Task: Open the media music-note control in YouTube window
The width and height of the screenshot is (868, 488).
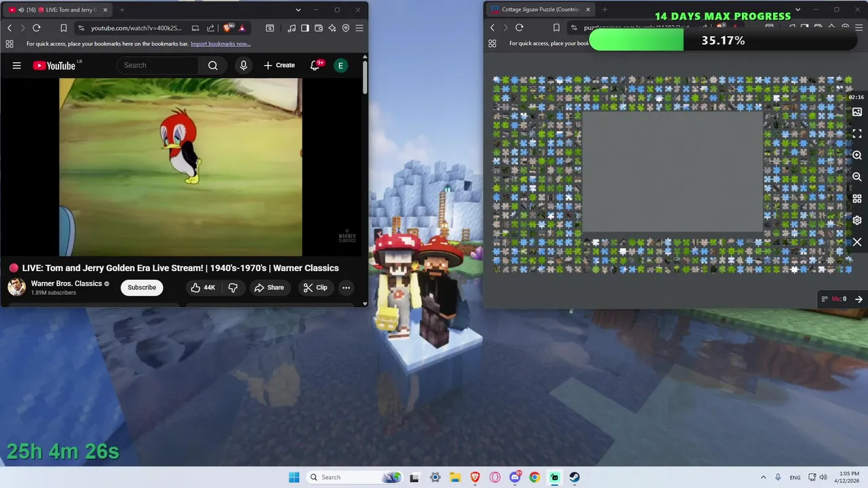Action: click(292, 28)
